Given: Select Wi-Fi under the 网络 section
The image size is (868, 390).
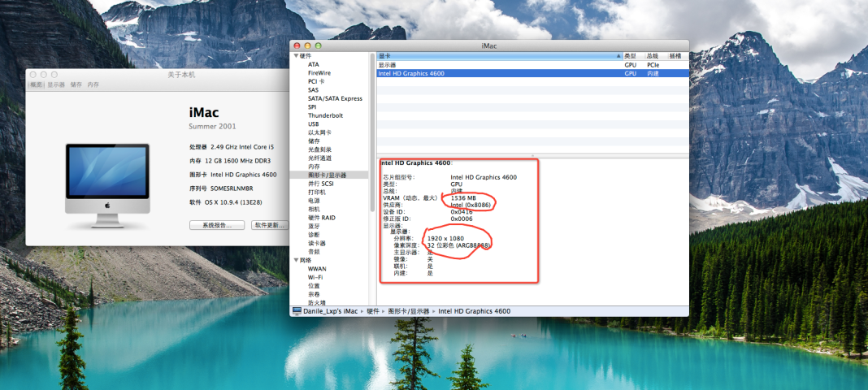Looking at the screenshot, I should pos(315,277).
